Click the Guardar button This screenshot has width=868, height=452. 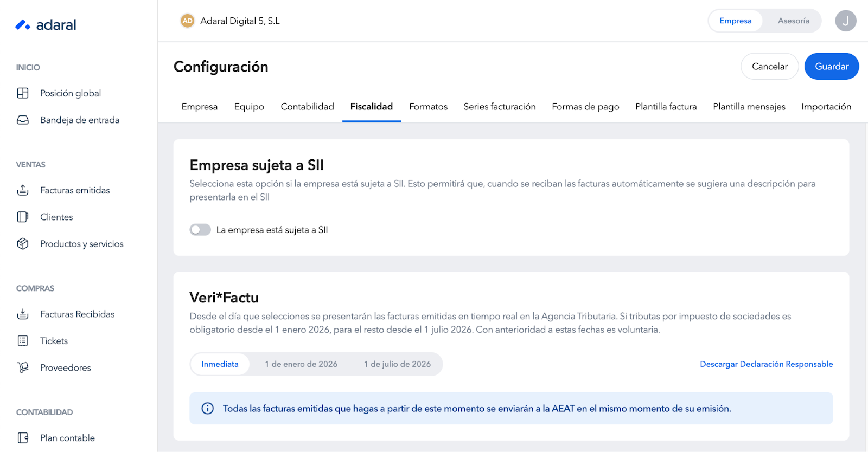(832, 66)
